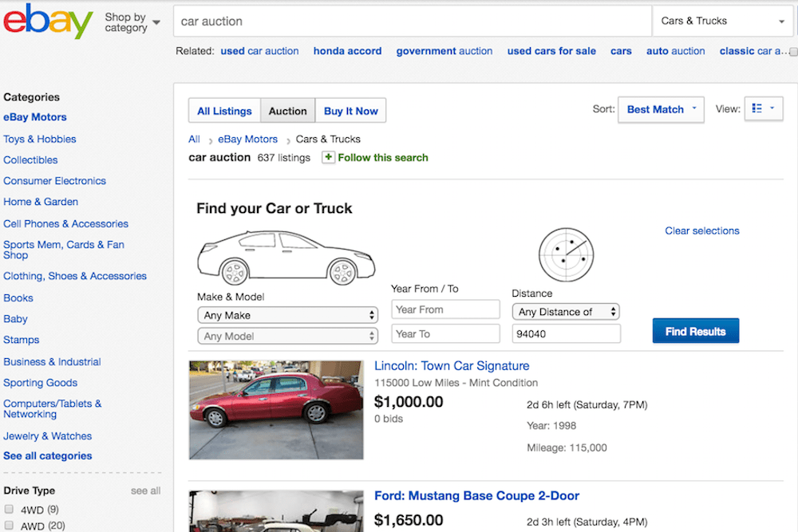The width and height of the screenshot is (798, 532).
Task: Check the AWD drive type checkbox
Action: click(9, 526)
